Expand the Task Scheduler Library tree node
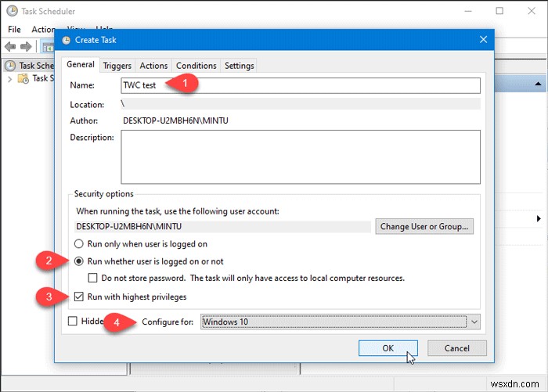This screenshot has height=392, width=548. tap(9, 79)
